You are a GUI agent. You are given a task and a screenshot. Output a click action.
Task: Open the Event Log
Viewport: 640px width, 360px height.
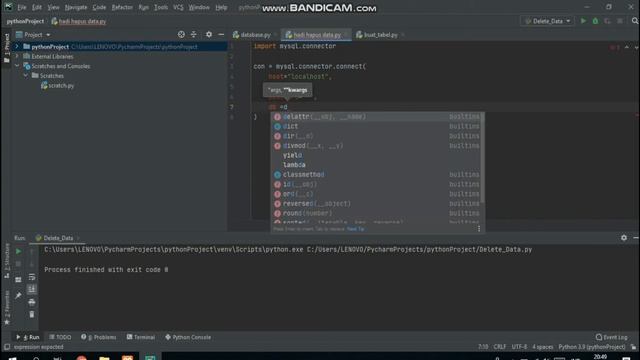(611, 337)
